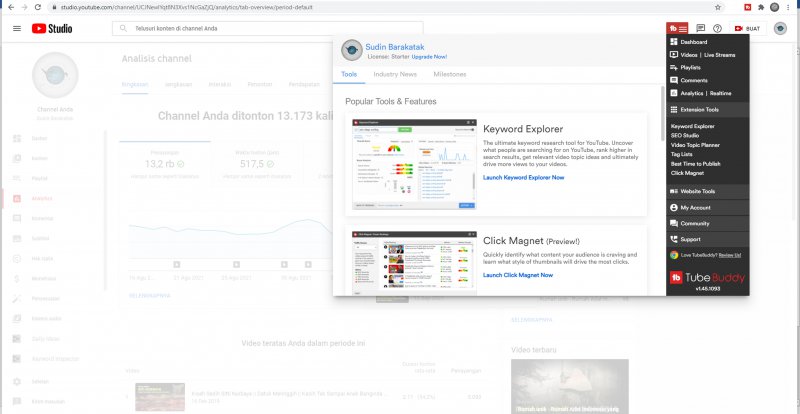The width and height of the screenshot is (800, 414).
Task: Click Launch Keyword Explorer Now link
Action: [x=523, y=177]
